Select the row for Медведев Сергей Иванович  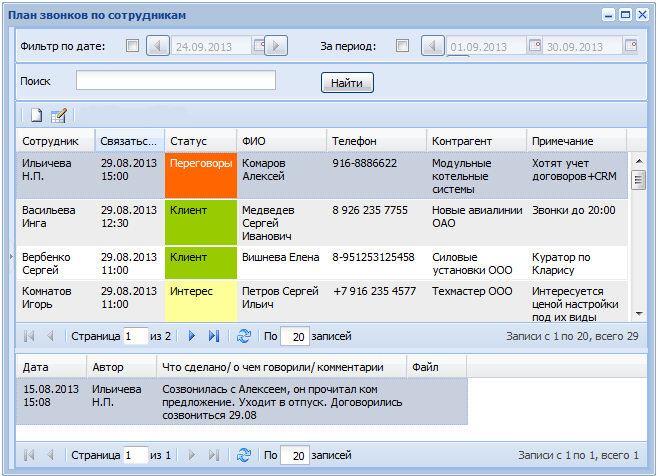pyautogui.click(x=282, y=222)
